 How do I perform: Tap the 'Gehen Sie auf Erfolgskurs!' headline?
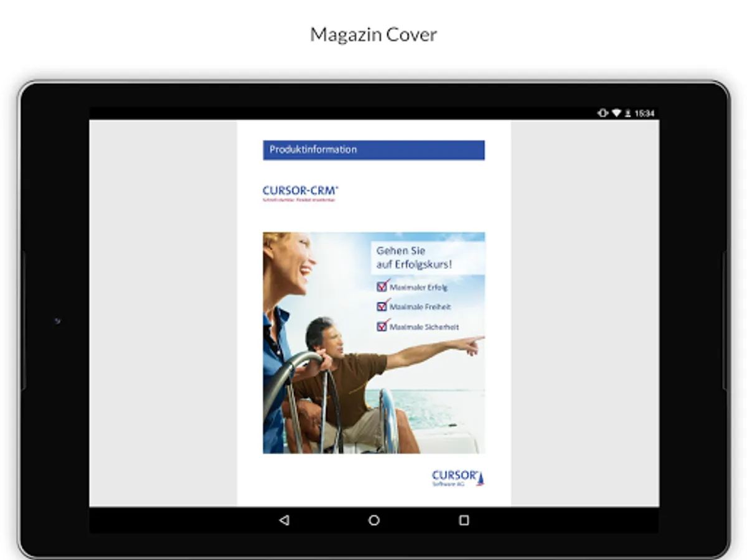pyautogui.click(x=415, y=258)
